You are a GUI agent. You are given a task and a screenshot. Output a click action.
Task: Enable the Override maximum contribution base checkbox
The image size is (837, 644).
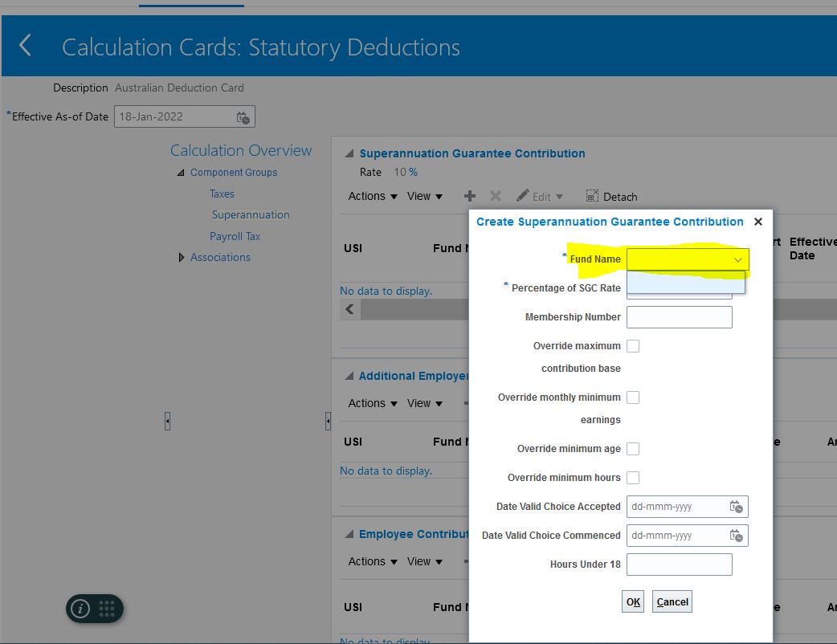(x=633, y=345)
